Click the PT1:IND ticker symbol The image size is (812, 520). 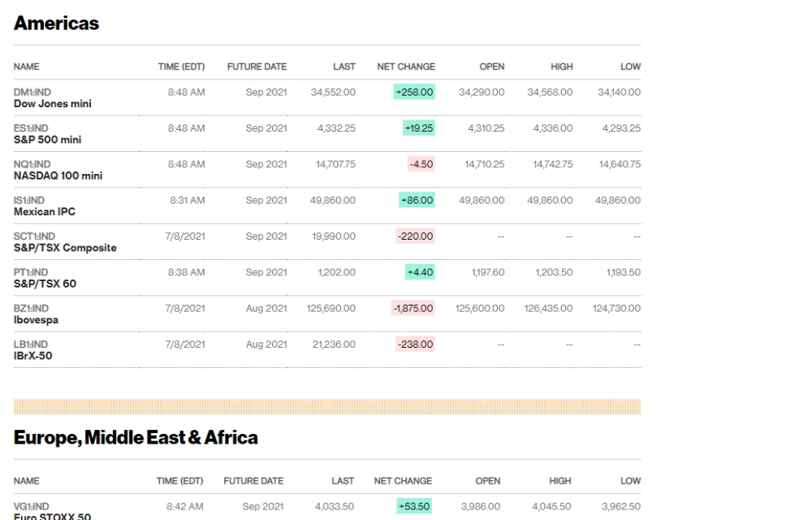31,272
